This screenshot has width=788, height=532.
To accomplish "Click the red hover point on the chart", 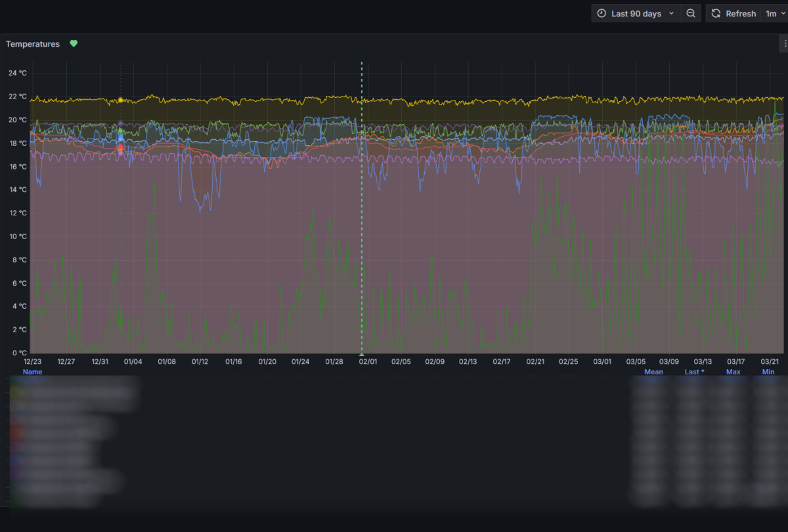I will point(121,147).
